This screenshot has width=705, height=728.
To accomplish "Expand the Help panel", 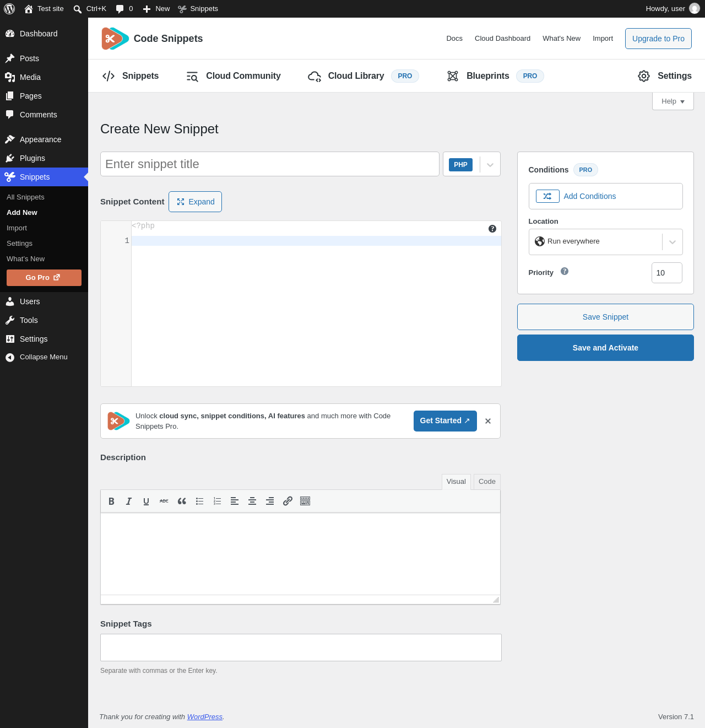I will (673, 101).
